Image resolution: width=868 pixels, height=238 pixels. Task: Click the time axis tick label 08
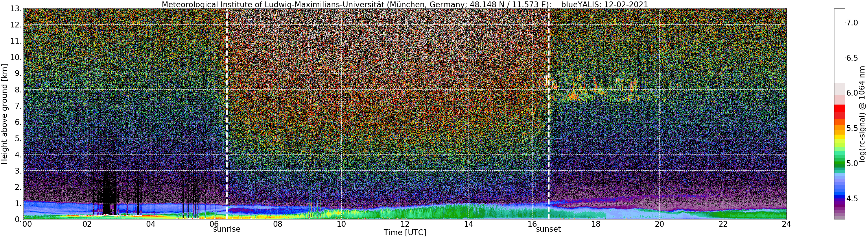(278, 224)
